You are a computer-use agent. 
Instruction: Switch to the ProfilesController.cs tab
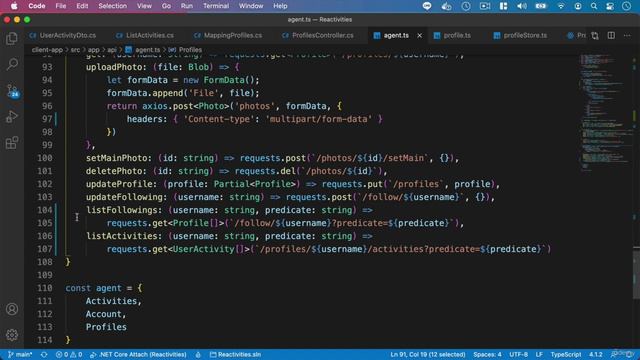(x=318, y=36)
